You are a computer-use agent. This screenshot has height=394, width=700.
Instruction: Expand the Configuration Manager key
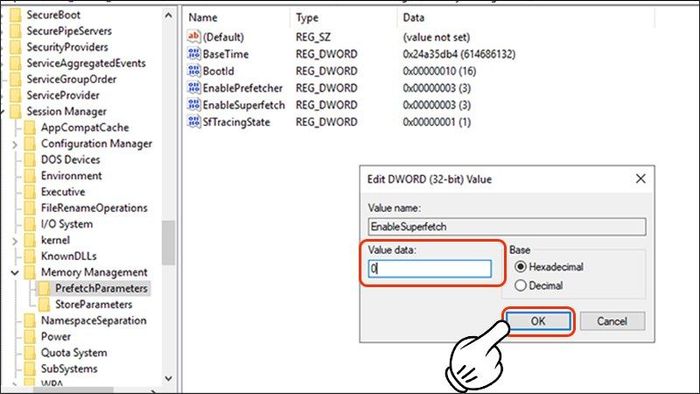point(14,145)
